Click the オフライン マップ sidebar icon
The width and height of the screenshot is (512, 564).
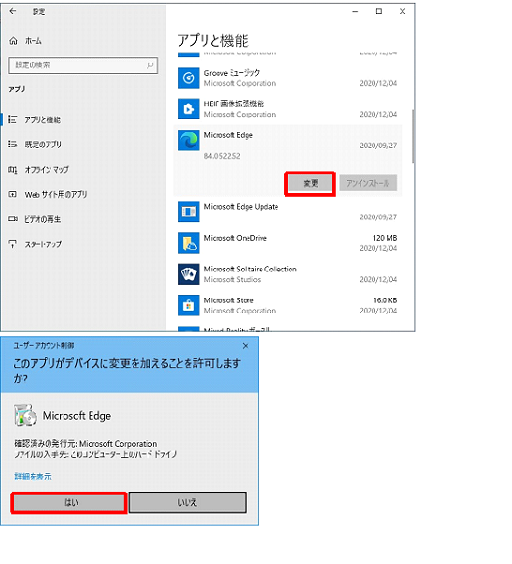coord(13,169)
